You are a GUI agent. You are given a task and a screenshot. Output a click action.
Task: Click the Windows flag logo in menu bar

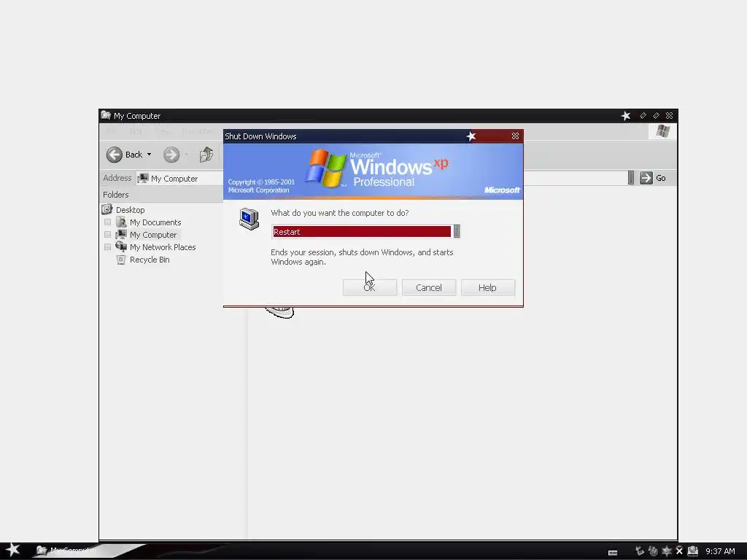(x=662, y=131)
